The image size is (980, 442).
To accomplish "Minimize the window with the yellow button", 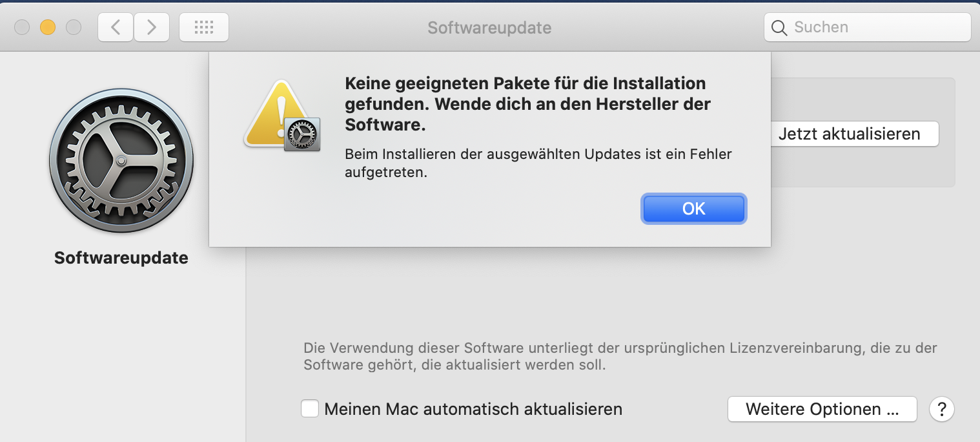I will (x=48, y=27).
